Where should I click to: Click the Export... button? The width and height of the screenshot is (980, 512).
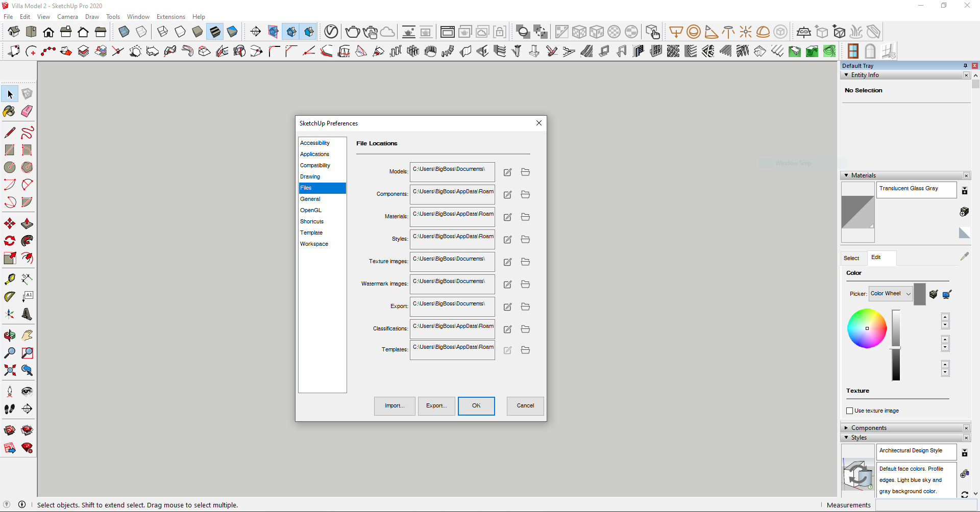436,406
